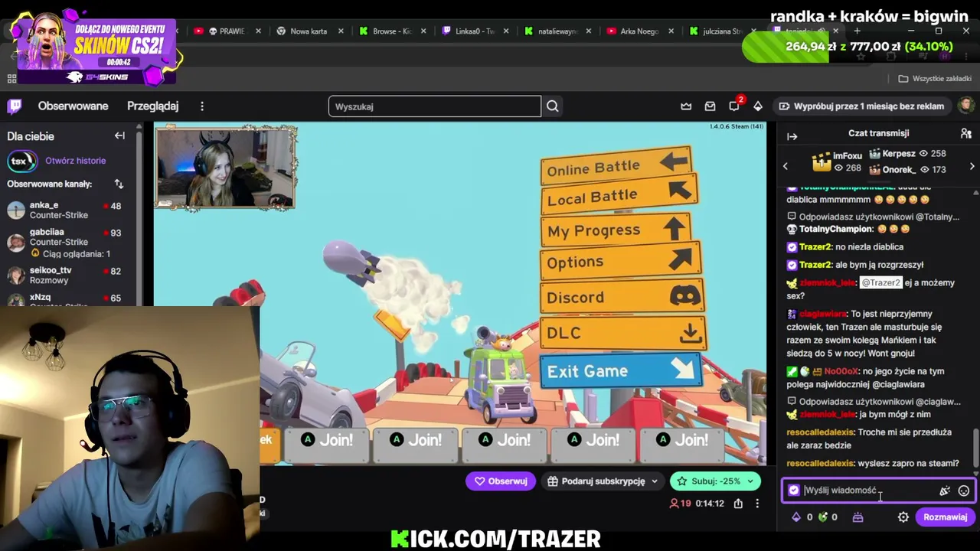
Task: Click the channel points diamond icon below chat
Action: (796, 517)
